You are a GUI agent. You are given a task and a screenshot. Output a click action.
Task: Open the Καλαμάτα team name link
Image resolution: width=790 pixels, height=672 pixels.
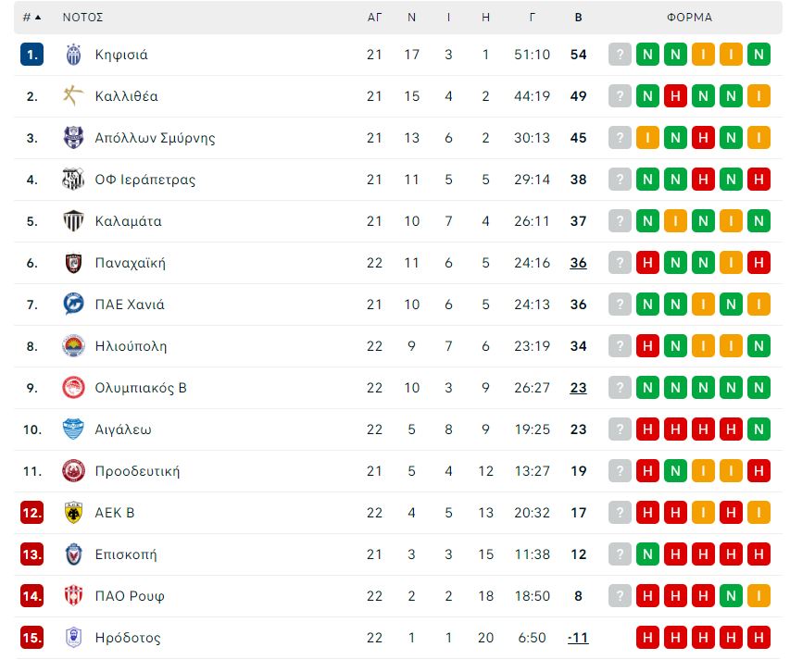[129, 221]
